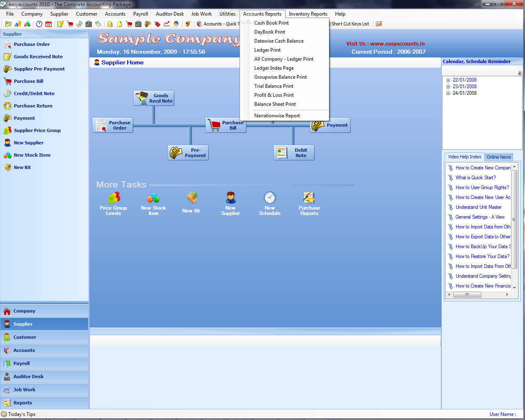This screenshot has height=420, width=525.
Task: Open Purchase Reports under More Tasks
Action: coord(309,204)
